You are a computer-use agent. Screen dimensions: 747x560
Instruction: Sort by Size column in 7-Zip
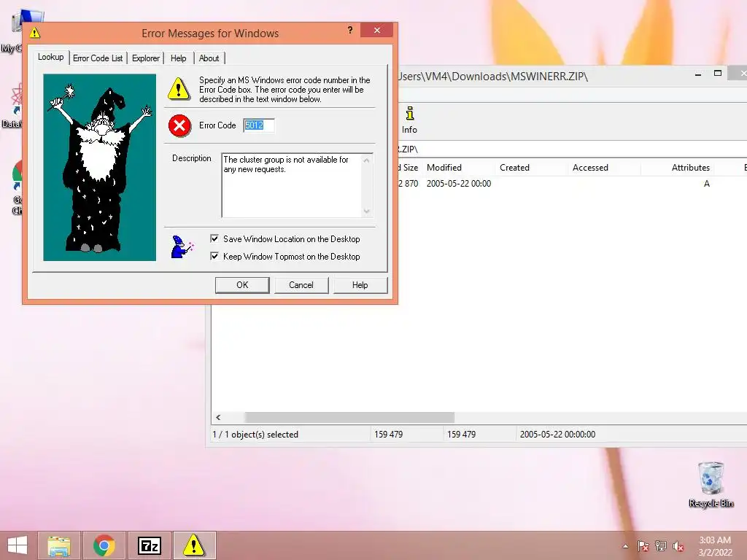pyautogui.click(x=410, y=168)
